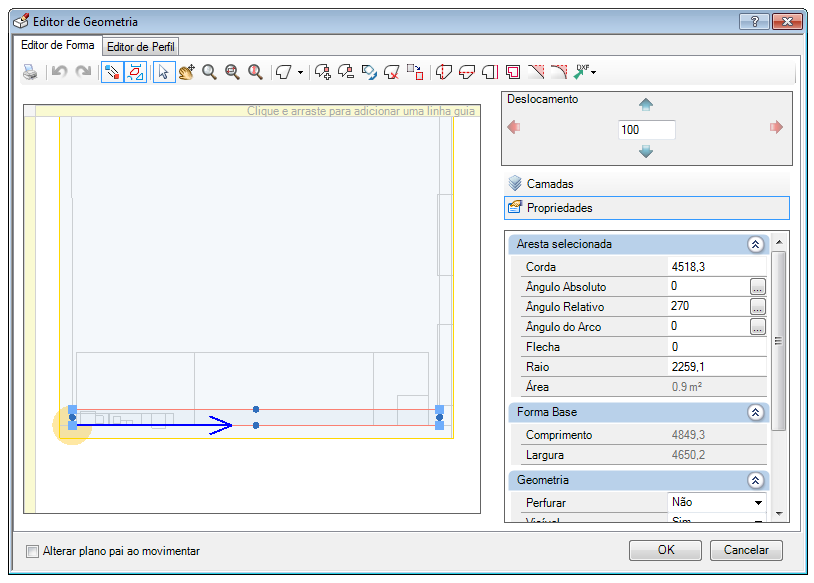
Task: Open the shape tool dropdown arrow
Action: click(x=300, y=72)
